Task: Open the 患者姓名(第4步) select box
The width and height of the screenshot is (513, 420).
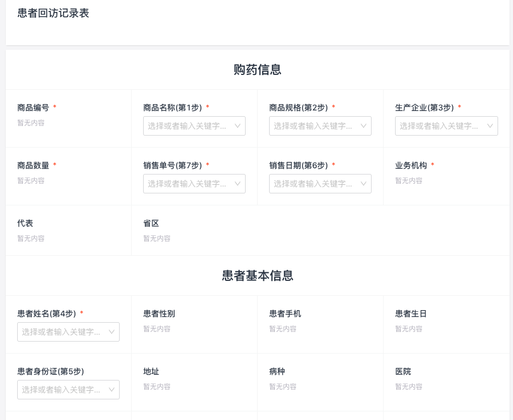Action: click(62, 332)
